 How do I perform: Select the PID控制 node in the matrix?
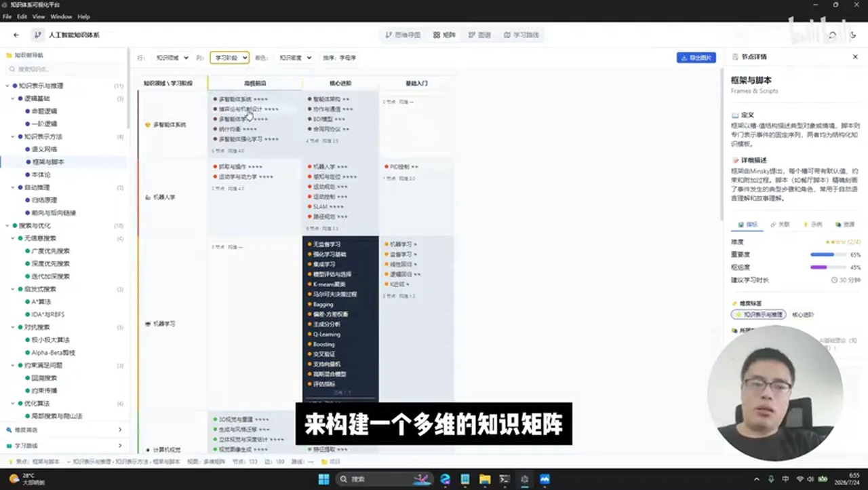point(401,167)
